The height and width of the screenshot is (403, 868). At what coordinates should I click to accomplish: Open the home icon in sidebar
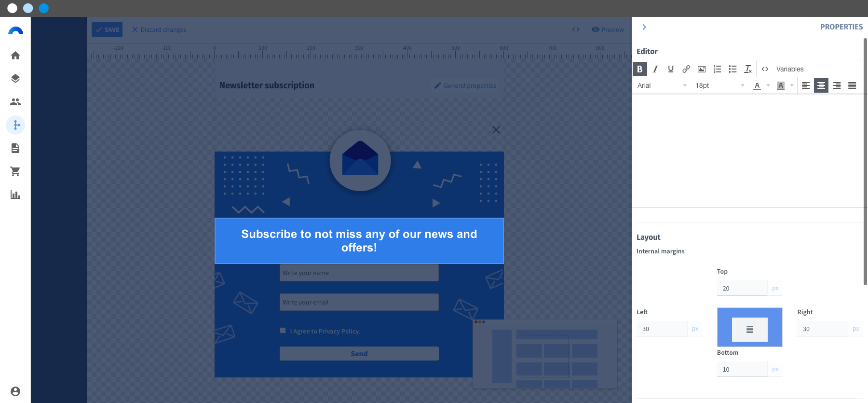pos(15,56)
